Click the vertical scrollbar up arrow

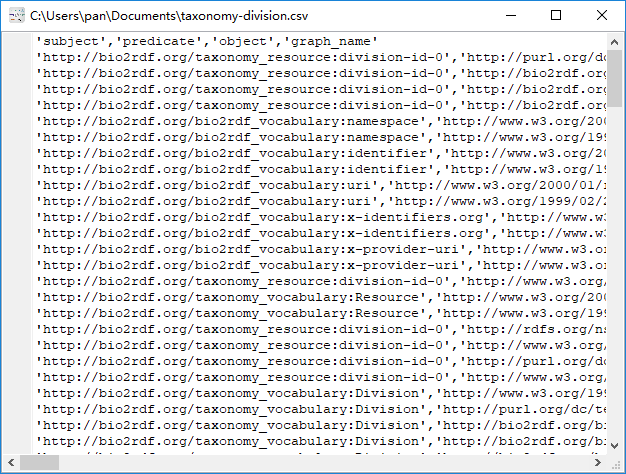coord(616,40)
